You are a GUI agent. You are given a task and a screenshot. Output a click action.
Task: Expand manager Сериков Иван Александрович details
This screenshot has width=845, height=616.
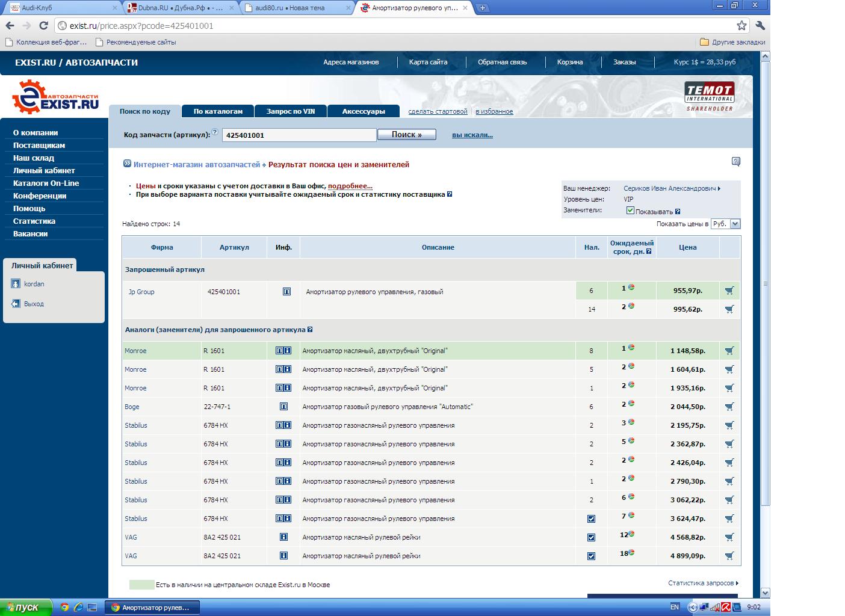672,188
